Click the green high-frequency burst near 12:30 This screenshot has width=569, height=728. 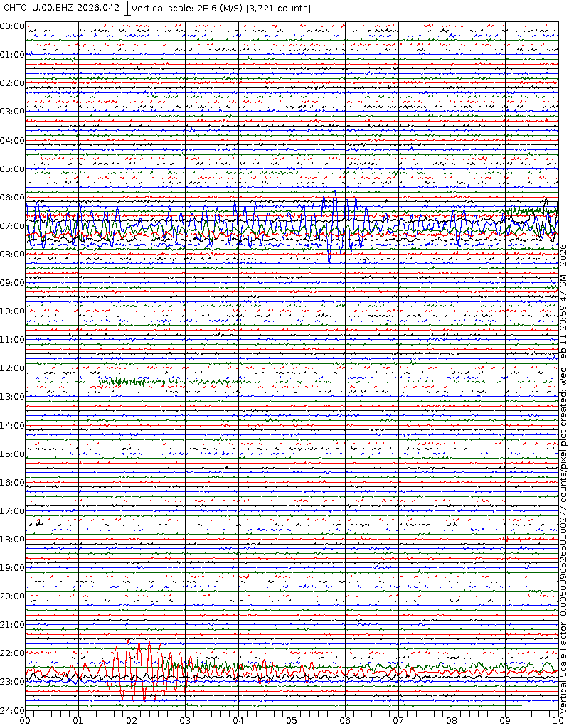132,382
